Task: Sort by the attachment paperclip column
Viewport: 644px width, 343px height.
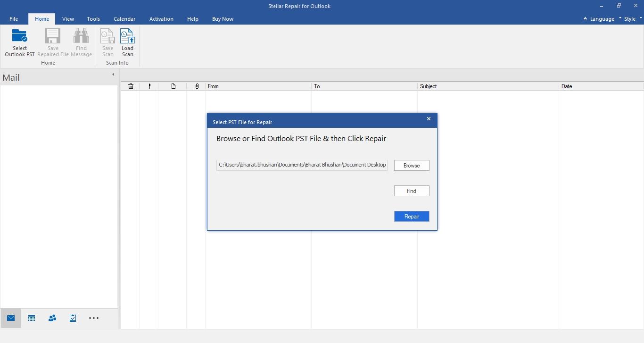Action: point(197,86)
